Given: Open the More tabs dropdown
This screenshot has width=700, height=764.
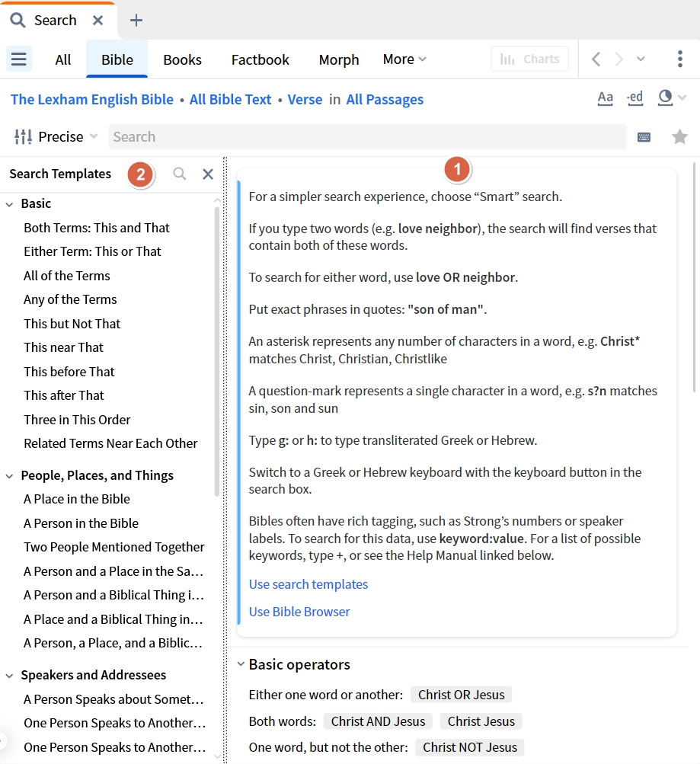Looking at the screenshot, I should click(404, 59).
